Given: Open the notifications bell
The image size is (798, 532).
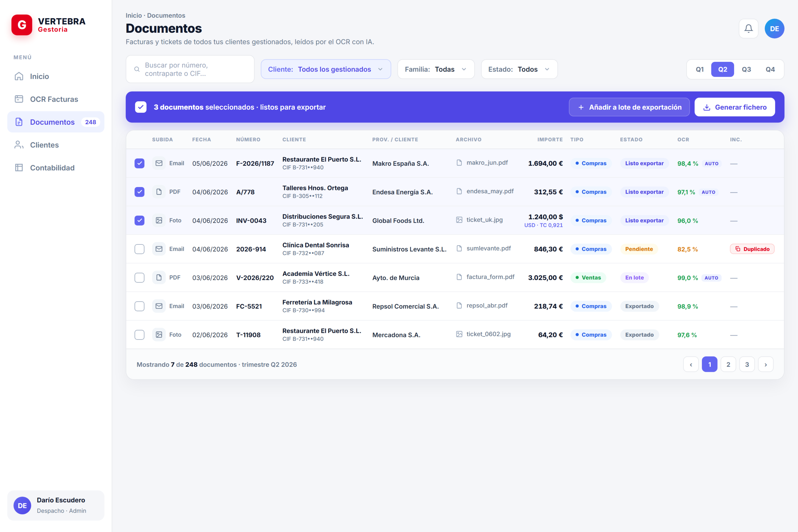Looking at the screenshot, I should pos(748,29).
